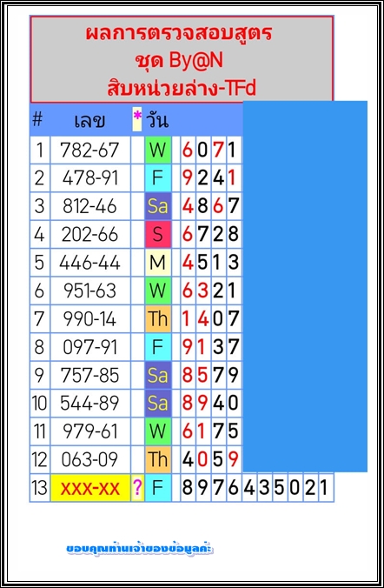Click digit '7' in row 13 sequence
Image resolution: width=384 pixels, height=588 pixels.
tap(218, 488)
